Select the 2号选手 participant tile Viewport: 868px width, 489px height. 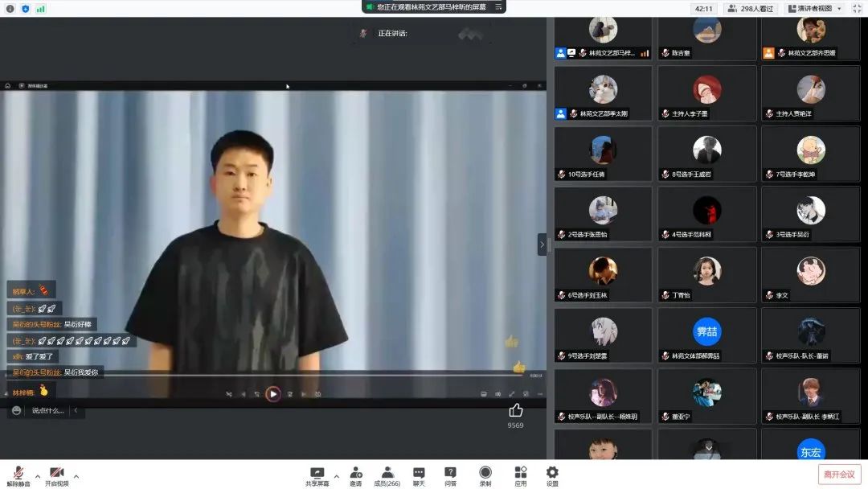click(603, 214)
